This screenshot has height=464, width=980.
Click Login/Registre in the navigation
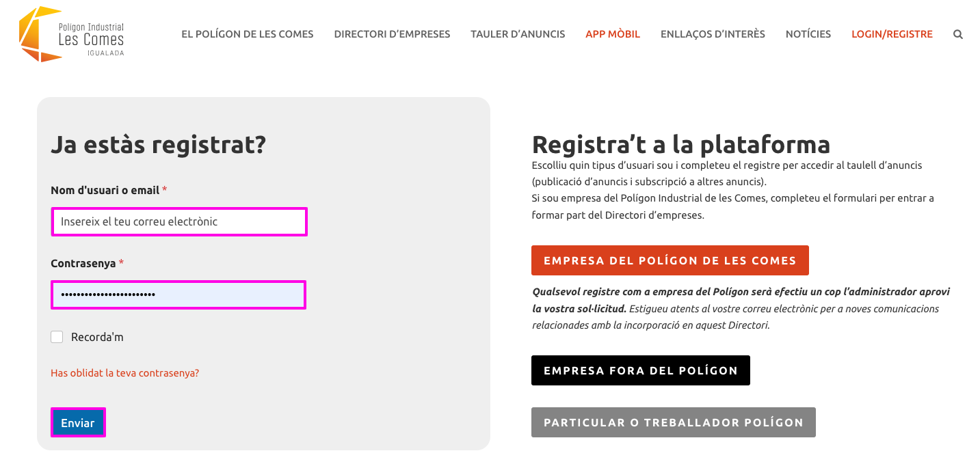tap(892, 34)
